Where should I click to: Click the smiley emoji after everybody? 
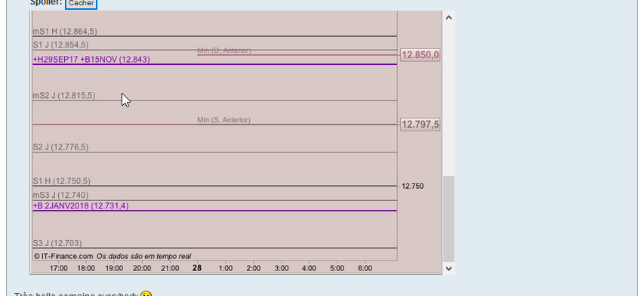[x=146, y=294]
